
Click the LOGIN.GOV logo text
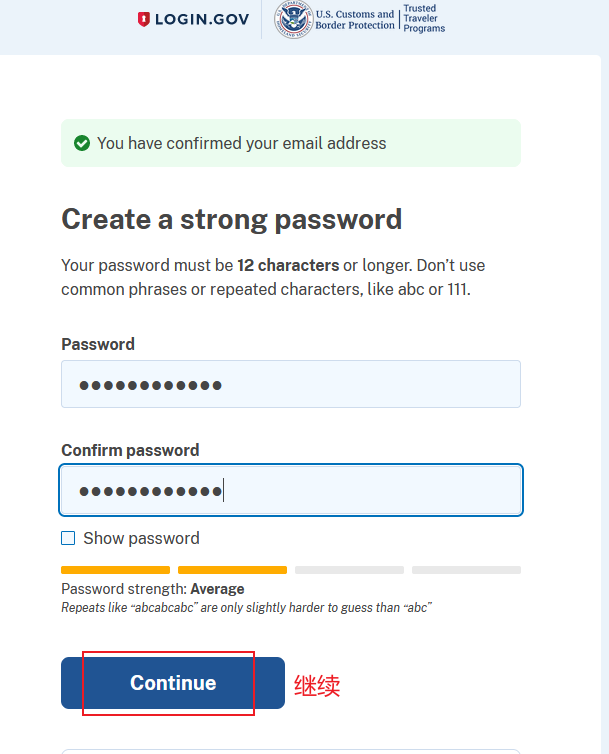[x=203, y=19]
